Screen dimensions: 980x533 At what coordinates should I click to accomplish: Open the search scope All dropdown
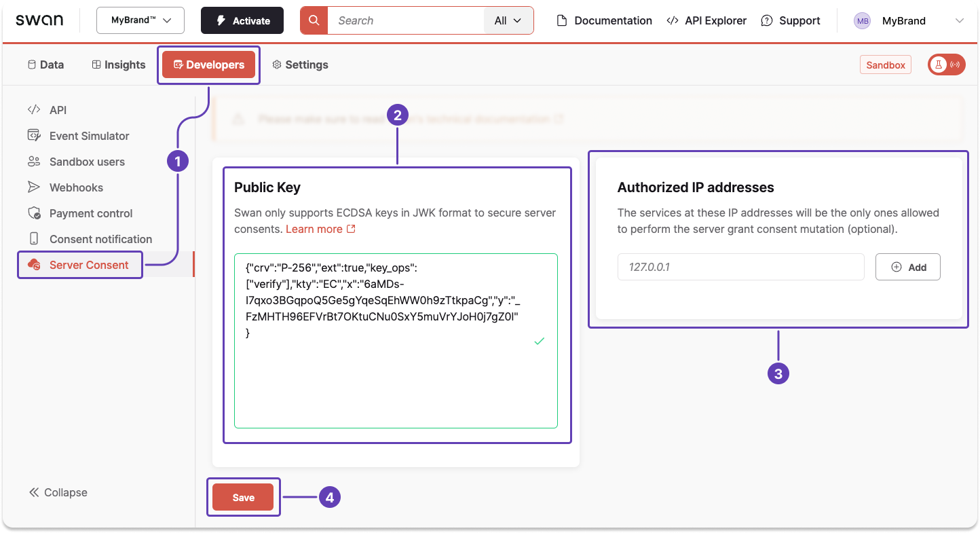pos(508,20)
